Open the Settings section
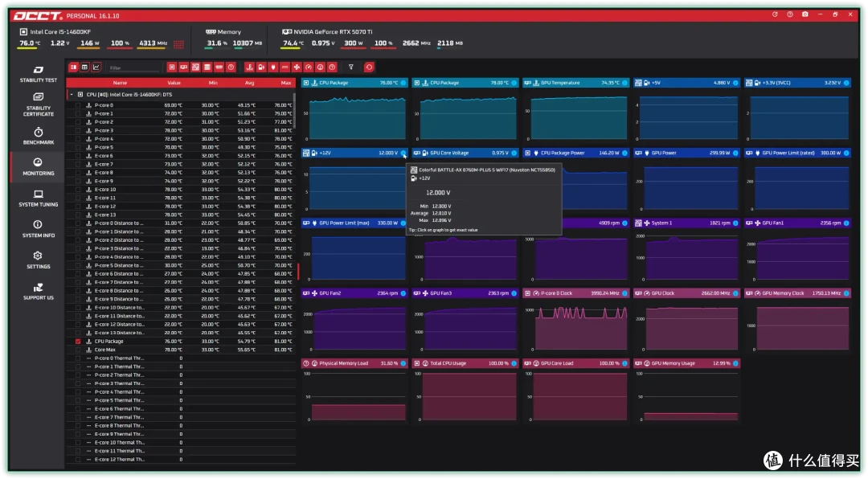 tap(39, 260)
